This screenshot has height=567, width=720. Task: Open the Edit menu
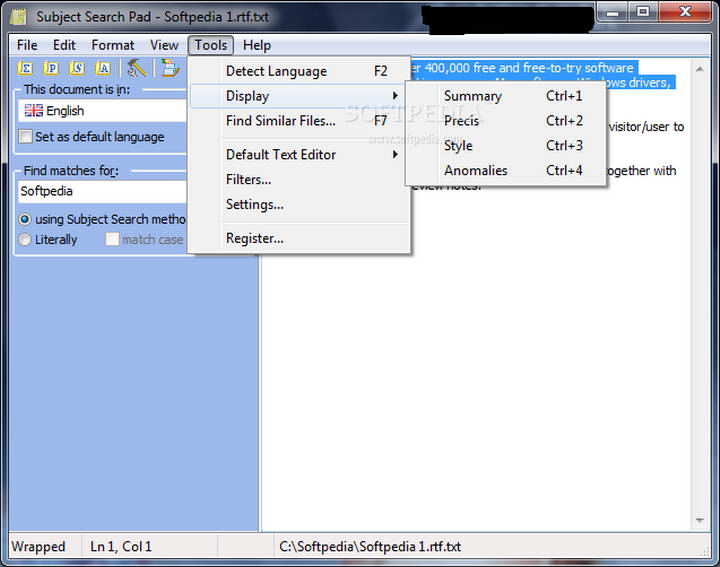(64, 45)
